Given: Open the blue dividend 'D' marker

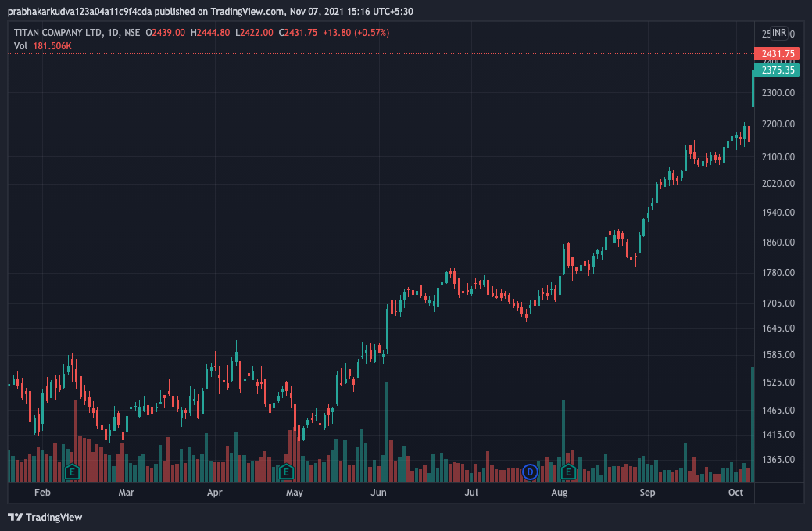Looking at the screenshot, I should tap(530, 472).
